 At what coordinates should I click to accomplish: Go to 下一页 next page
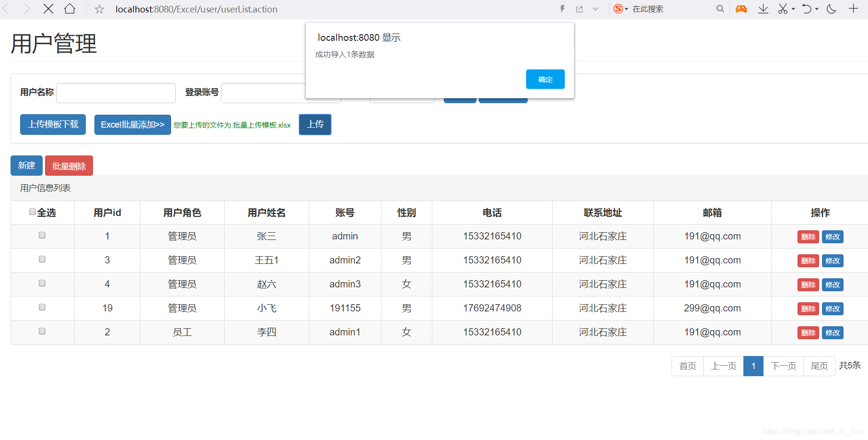(784, 366)
